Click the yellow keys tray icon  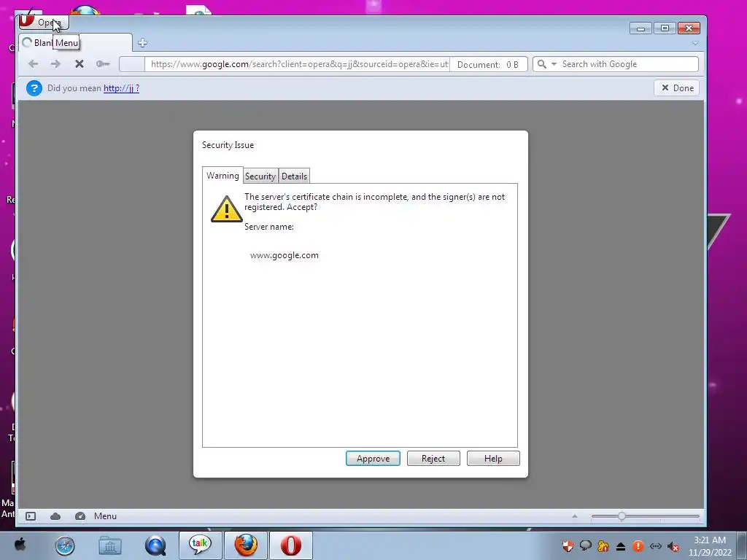[603, 546]
